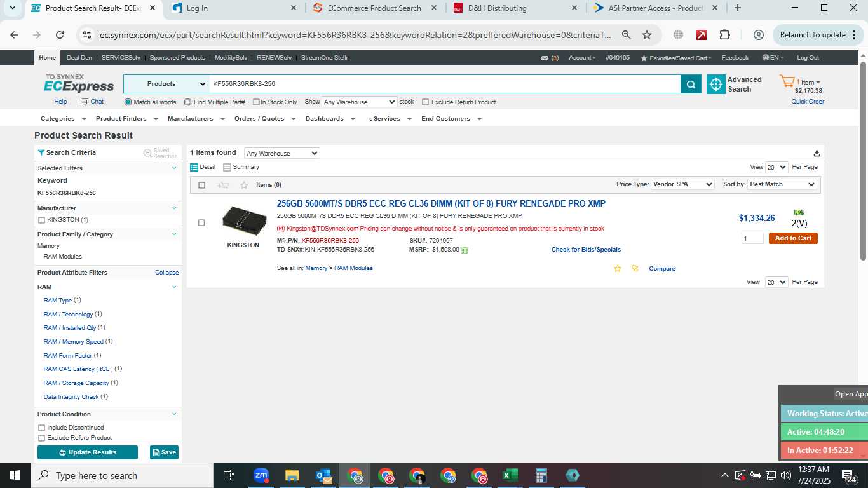This screenshot has height=488, width=868.
Task: Click the download results icon
Action: [817, 153]
